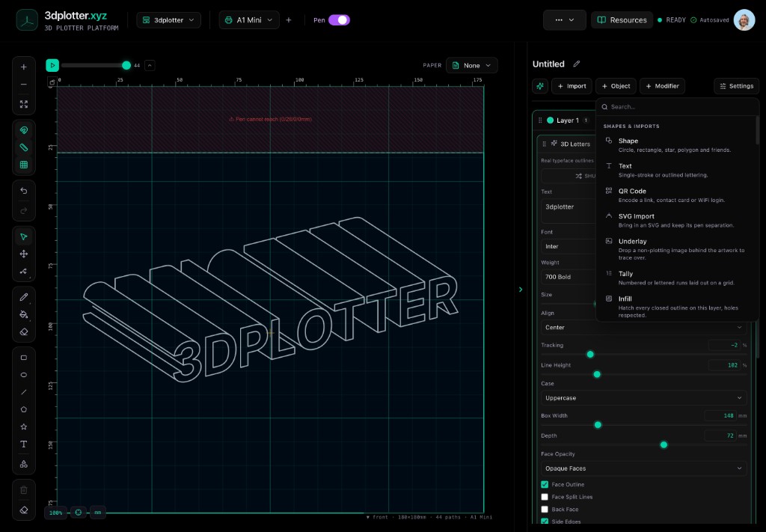
Task: Toggle the magnet snap icon
Action: click(23, 130)
